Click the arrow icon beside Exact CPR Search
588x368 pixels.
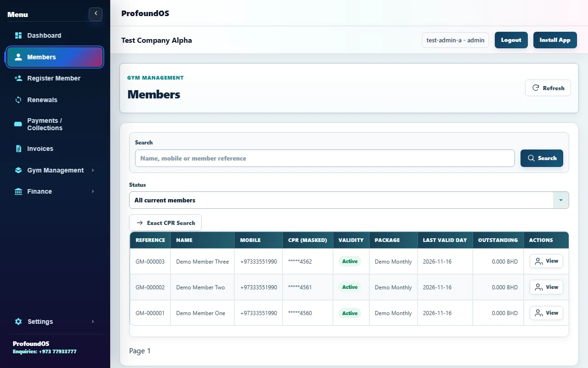coord(140,223)
